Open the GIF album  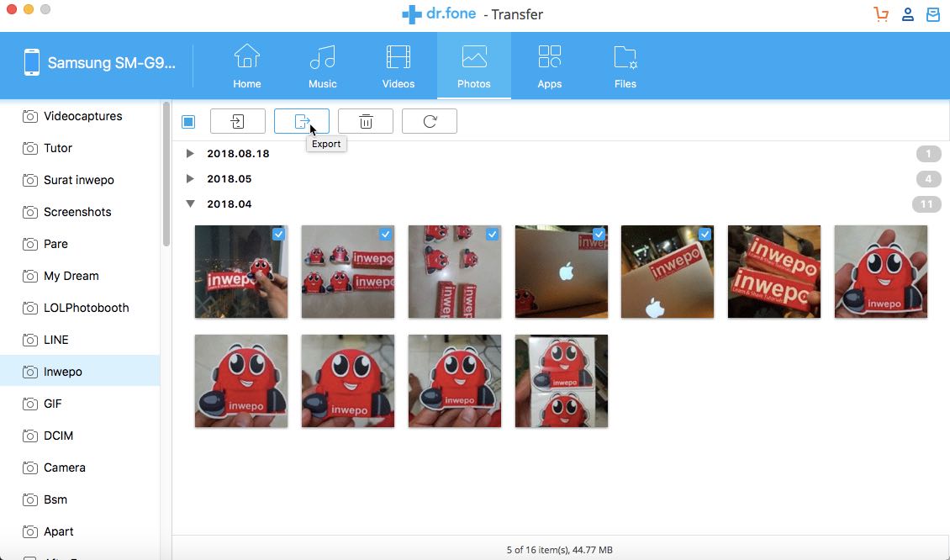click(x=80, y=404)
